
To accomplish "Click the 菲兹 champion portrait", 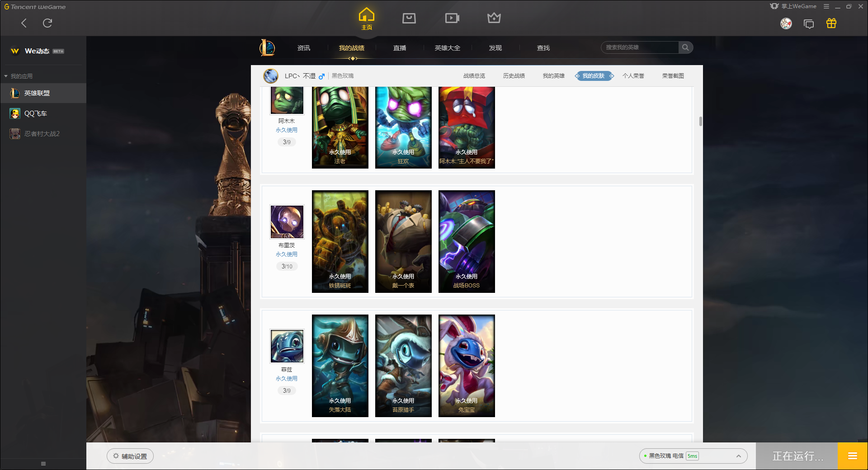I will [x=287, y=346].
